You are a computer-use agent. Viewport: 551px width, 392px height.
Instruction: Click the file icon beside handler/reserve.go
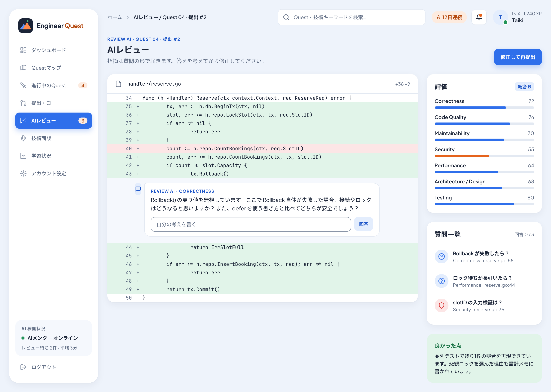118,84
